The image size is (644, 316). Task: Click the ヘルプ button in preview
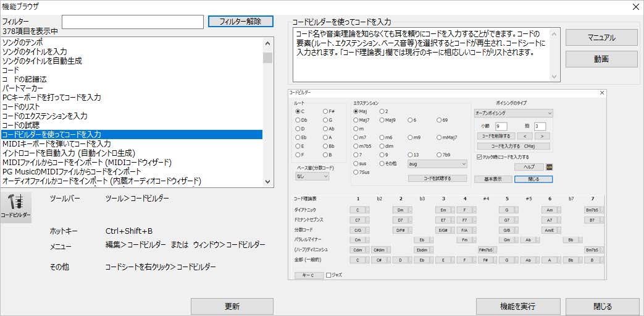pyautogui.click(x=529, y=167)
